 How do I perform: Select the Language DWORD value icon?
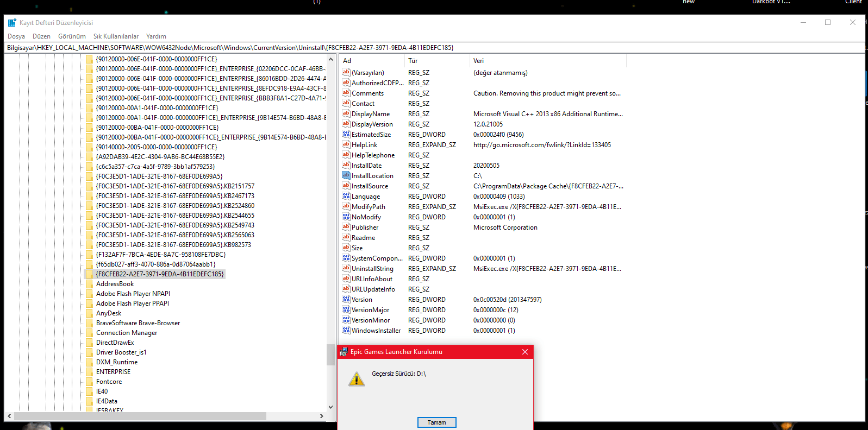[346, 196]
